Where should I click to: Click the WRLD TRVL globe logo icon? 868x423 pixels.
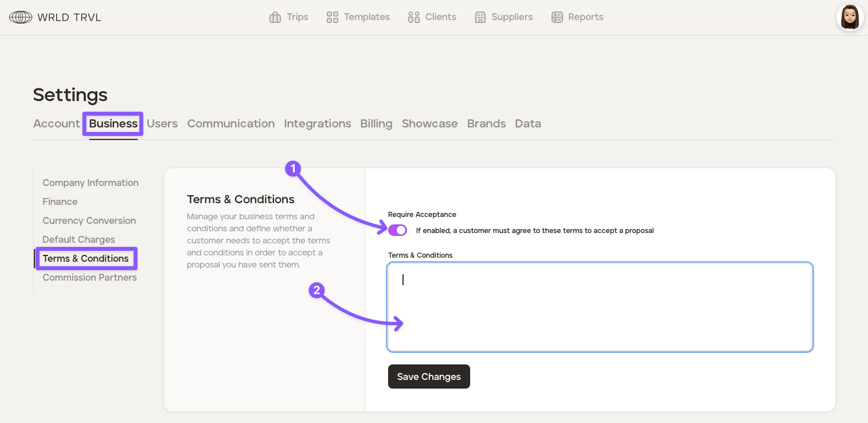(x=21, y=17)
